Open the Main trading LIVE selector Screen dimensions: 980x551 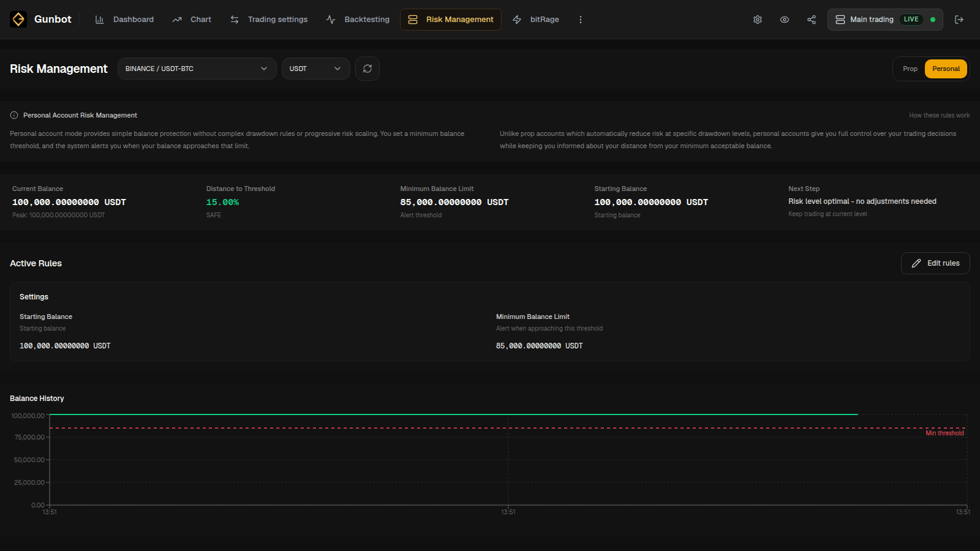[x=885, y=20]
